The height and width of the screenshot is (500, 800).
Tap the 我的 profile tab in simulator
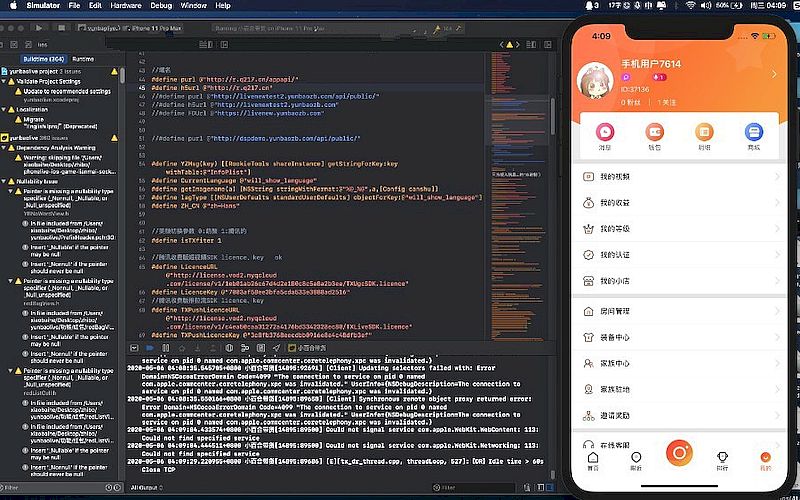click(x=765, y=460)
